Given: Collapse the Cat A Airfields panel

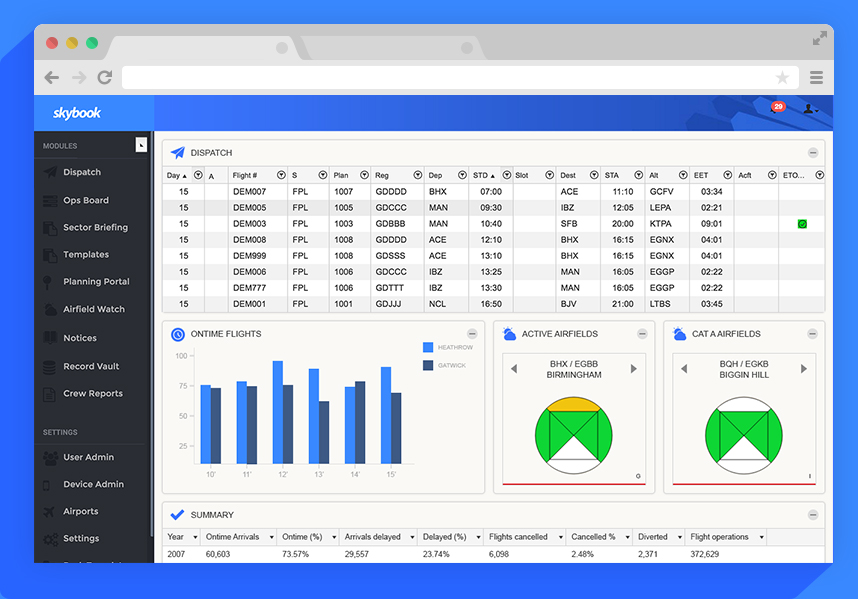Looking at the screenshot, I should [x=813, y=334].
